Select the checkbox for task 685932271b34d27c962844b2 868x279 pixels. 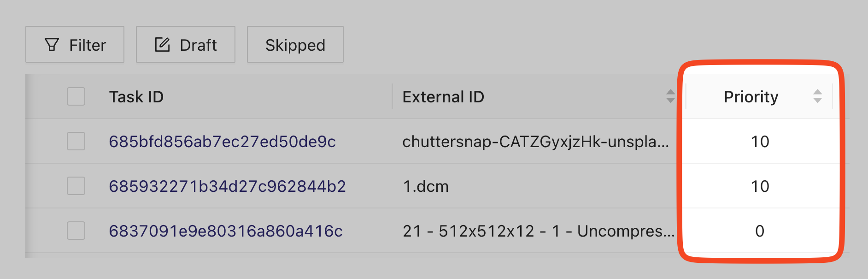point(76,186)
